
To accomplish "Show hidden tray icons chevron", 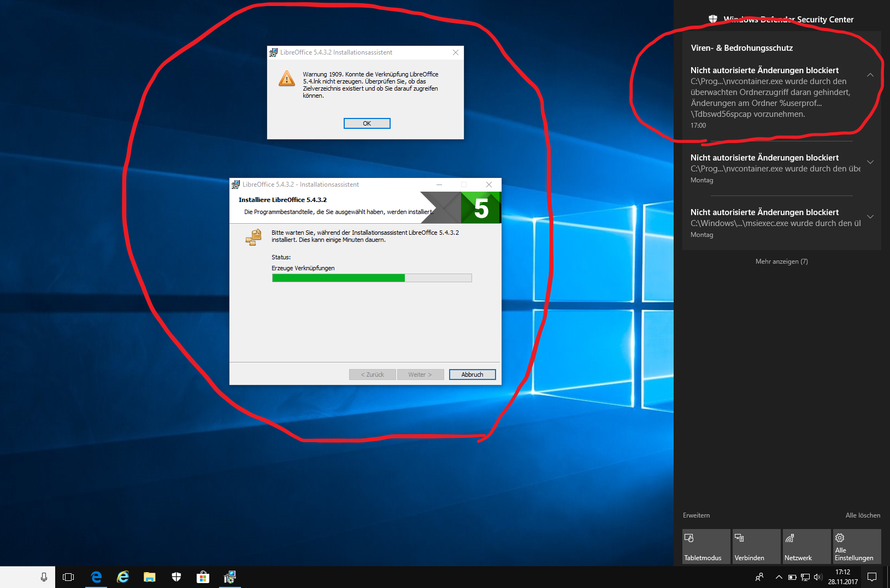I will point(779,577).
